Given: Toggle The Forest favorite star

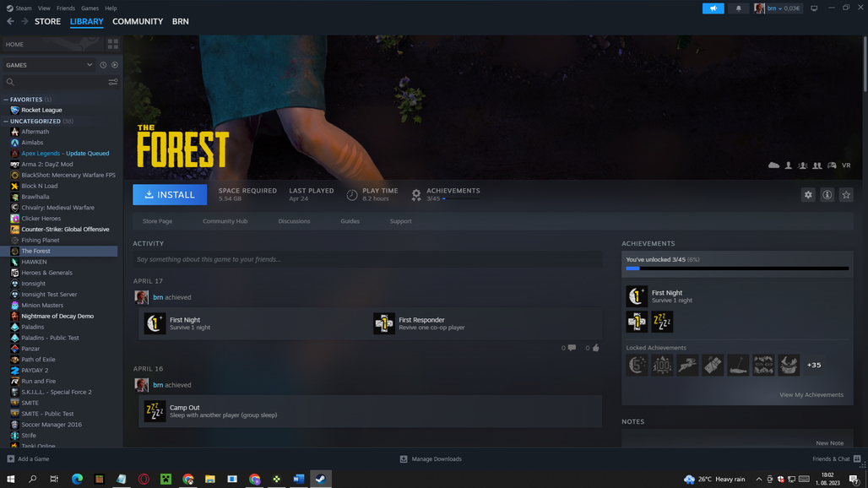Looking at the screenshot, I should point(846,195).
